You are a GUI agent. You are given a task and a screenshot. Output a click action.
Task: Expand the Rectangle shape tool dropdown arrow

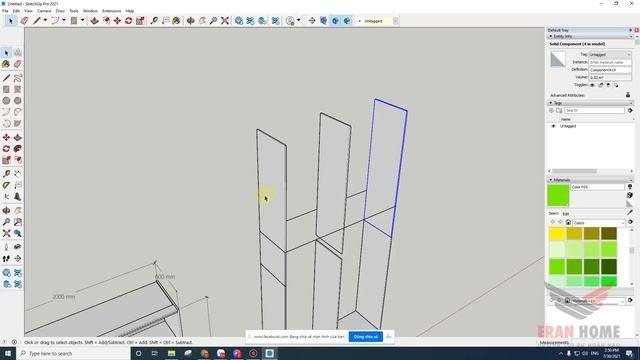pos(82,20)
